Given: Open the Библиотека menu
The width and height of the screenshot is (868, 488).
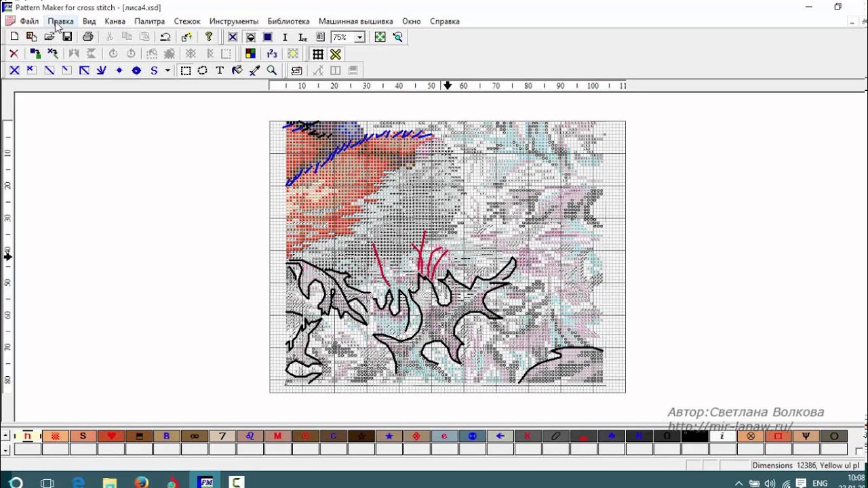Looking at the screenshot, I should (288, 21).
